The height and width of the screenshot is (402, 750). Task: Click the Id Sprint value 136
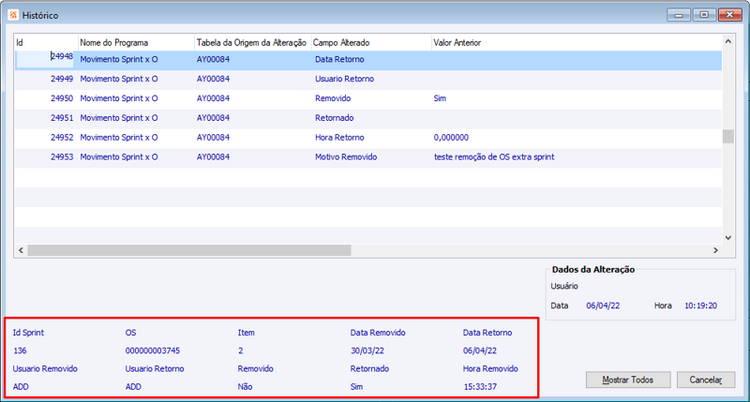(x=20, y=351)
